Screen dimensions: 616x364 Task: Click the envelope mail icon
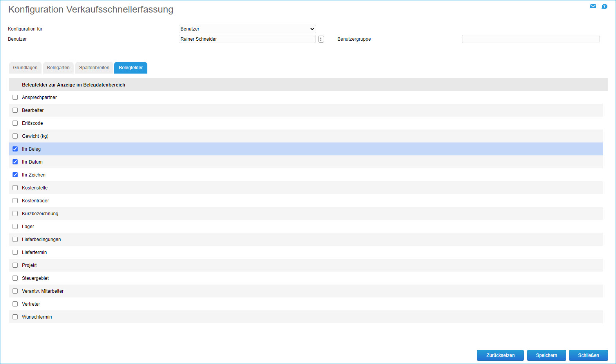pyautogui.click(x=593, y=6)
